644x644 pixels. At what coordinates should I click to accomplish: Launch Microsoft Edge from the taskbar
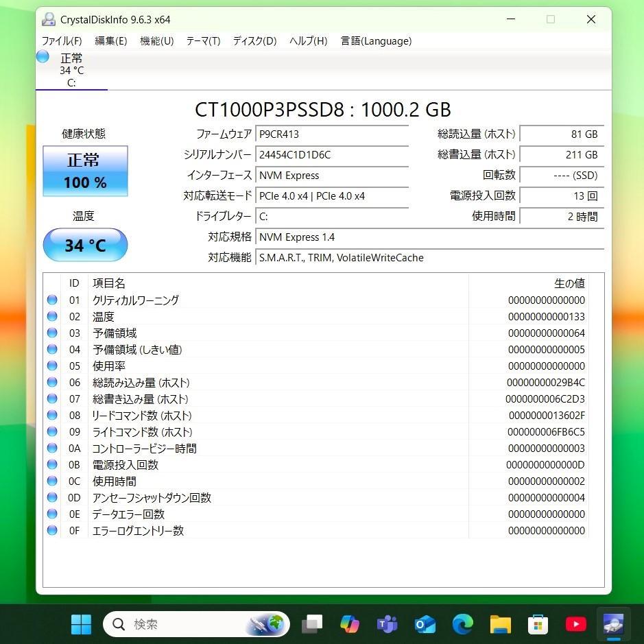click(x=462, y=624)
